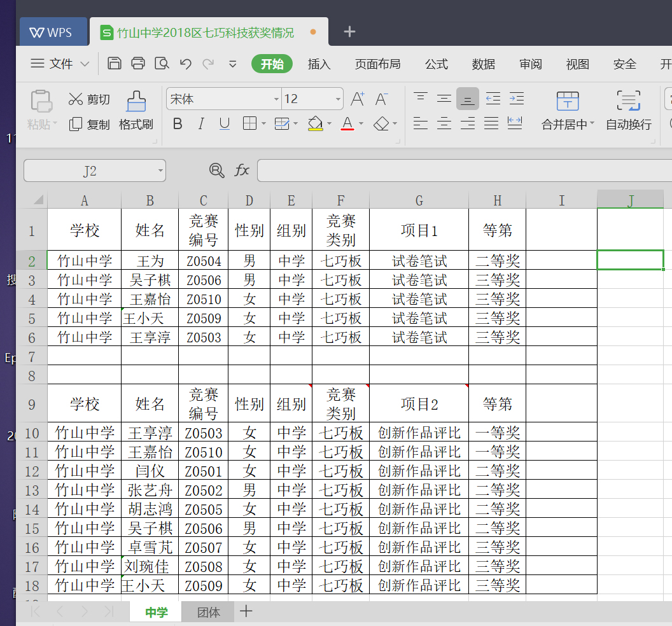Switch to the 团体 sheet tab
The image size is (672, 626).
tap(208, 612)
